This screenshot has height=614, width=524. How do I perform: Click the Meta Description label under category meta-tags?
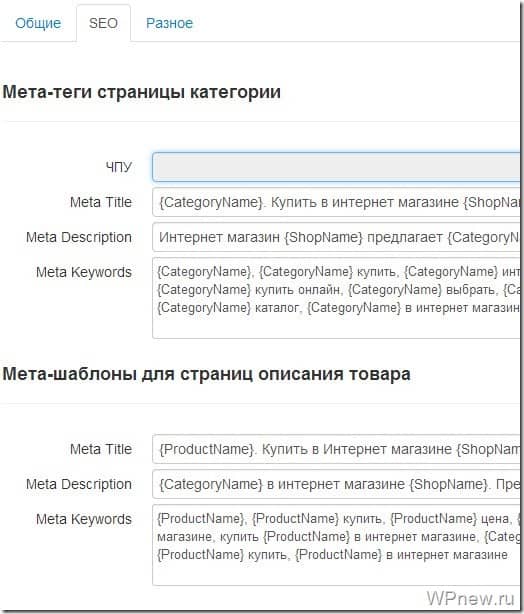[79, 237]
